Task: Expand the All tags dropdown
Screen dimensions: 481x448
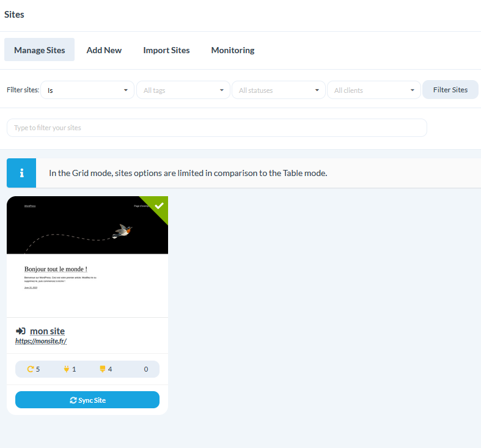Action: tap(183, 90)
